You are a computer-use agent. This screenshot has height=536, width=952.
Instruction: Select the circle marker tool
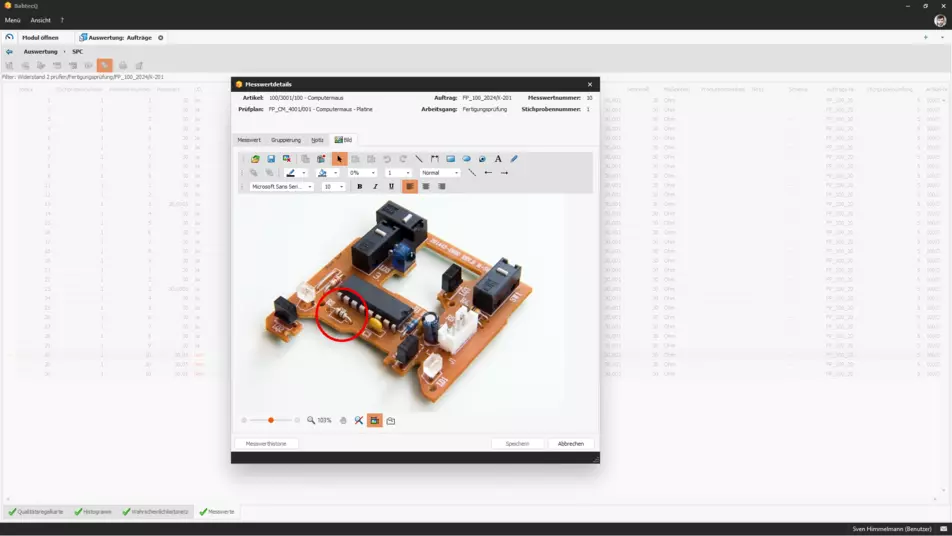coord(482,159)
